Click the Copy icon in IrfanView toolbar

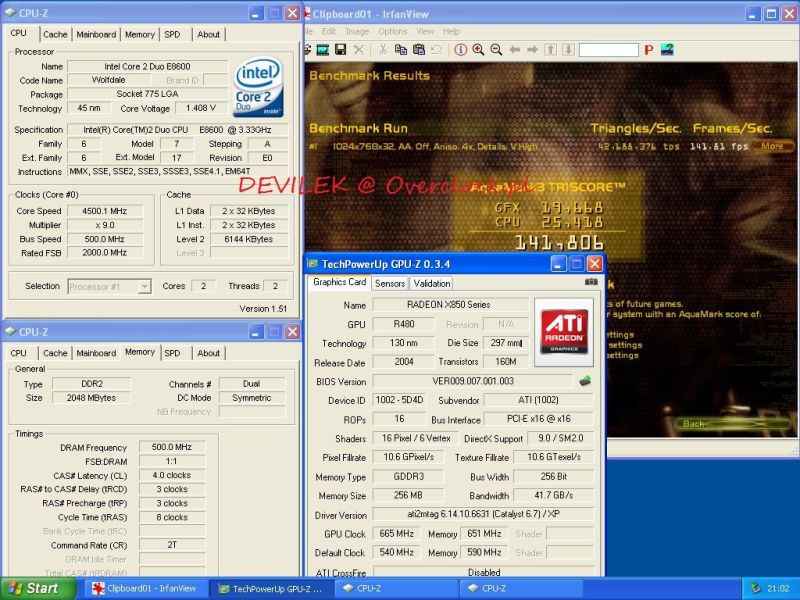pos(401,49)
